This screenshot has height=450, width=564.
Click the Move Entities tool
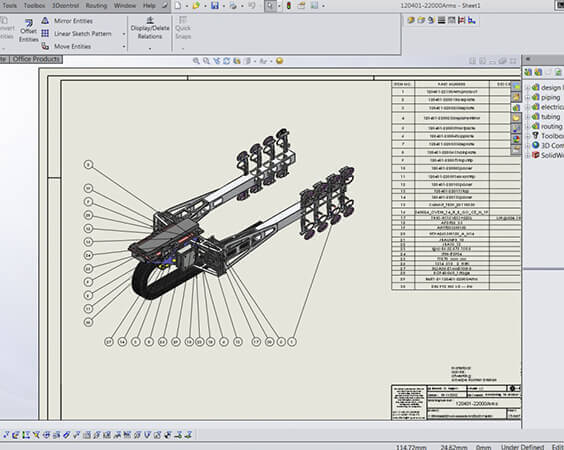coord(66,46)
